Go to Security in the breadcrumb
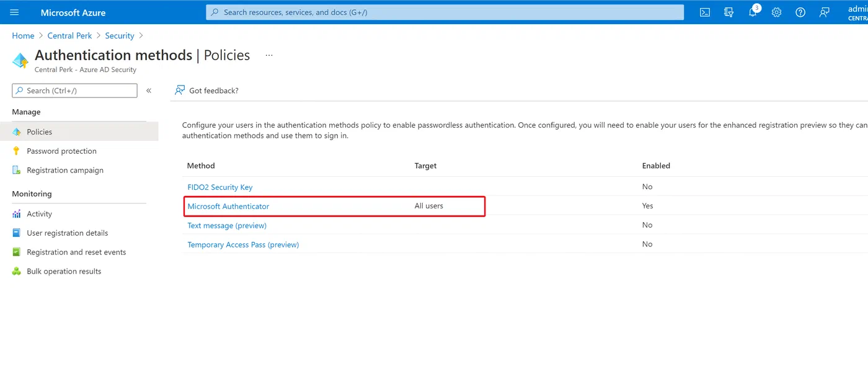The image size is (868, 366). coord(120,36)
